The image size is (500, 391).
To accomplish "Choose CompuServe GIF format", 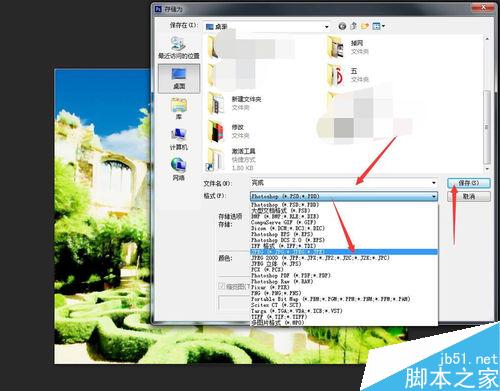I will point(344,222).
